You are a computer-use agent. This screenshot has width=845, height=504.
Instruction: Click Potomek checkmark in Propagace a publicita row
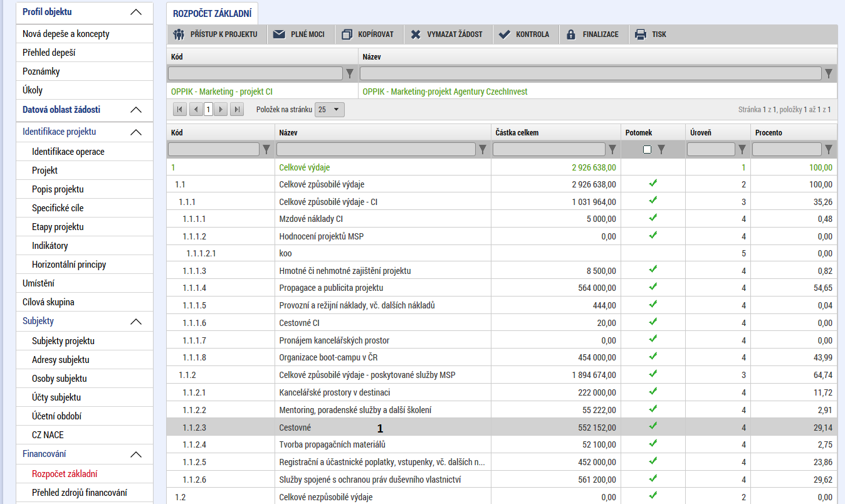click(x=653, y=286)
